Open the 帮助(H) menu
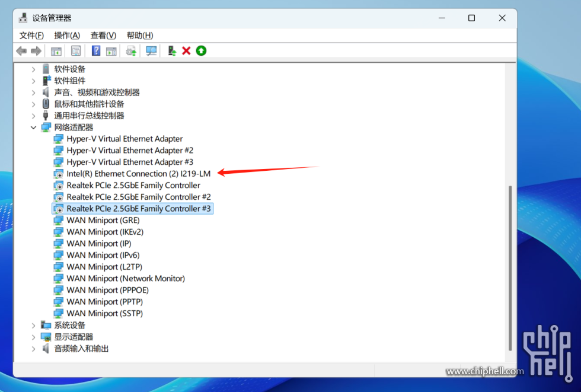 pos(140,36)
